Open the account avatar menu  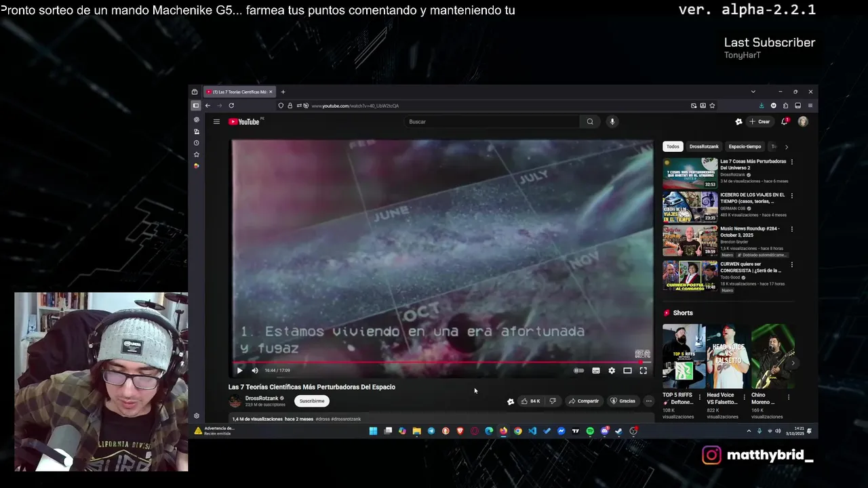(x=803, y=121)
